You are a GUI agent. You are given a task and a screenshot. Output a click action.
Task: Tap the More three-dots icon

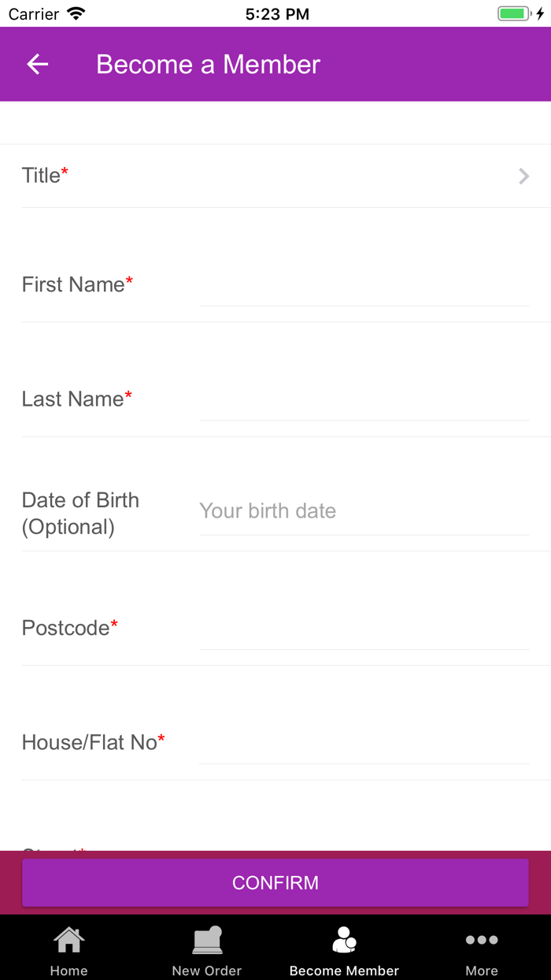(x=482, y=940)
